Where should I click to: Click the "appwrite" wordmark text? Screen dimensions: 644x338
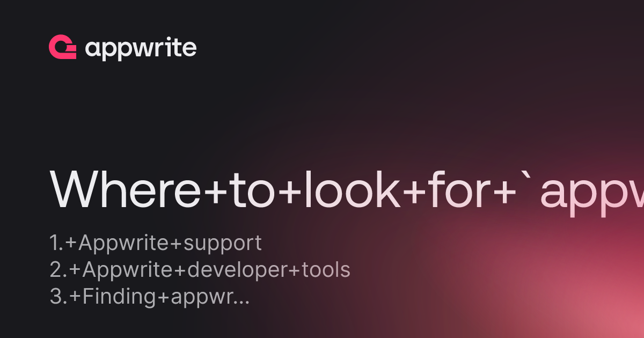pyautogui.click(x=141, y=48)
